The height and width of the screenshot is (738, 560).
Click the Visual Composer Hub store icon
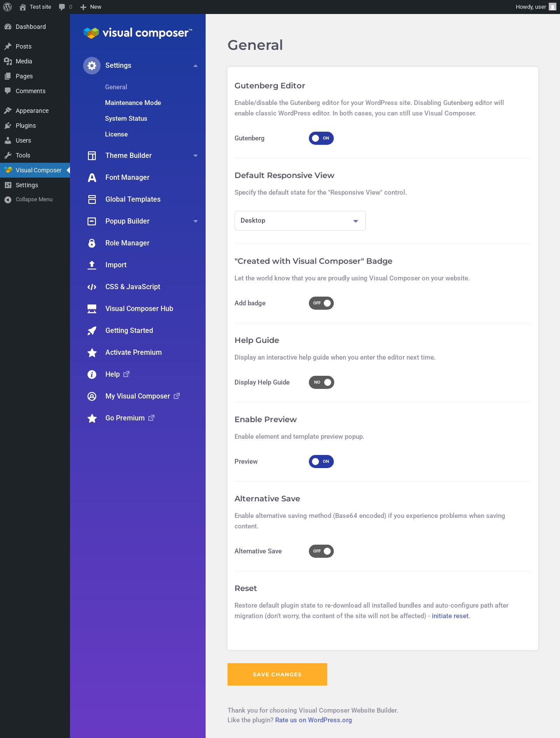[x=92, y=309]
